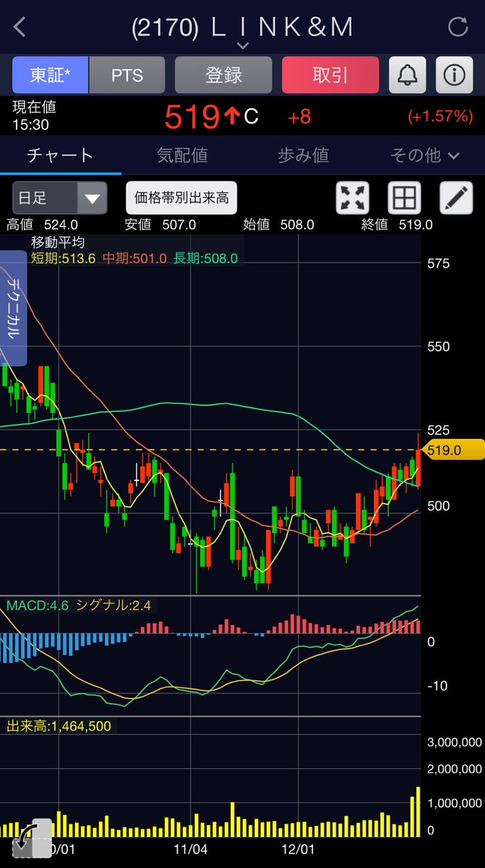485x868 pixels.
Task: Toggle 価格帯別出来高 display
Action: click(181, 197)
